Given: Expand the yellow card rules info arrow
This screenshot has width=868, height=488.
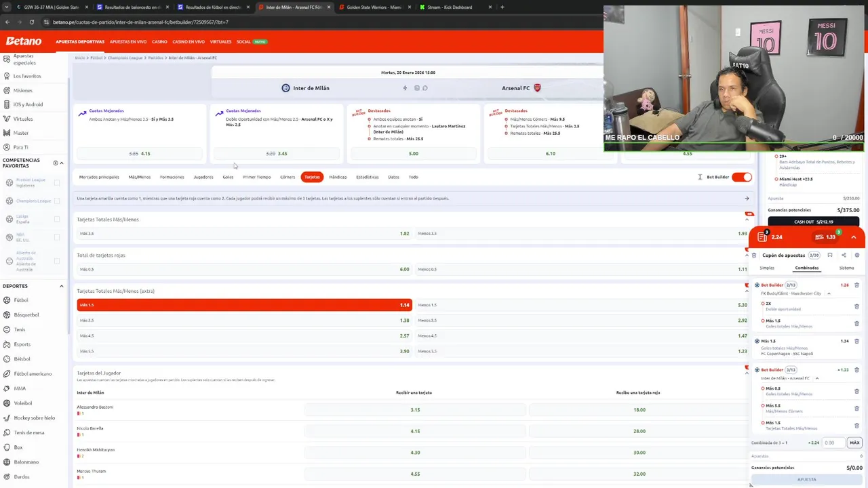Looking at the screenshot, I should [x=747, y=199].
